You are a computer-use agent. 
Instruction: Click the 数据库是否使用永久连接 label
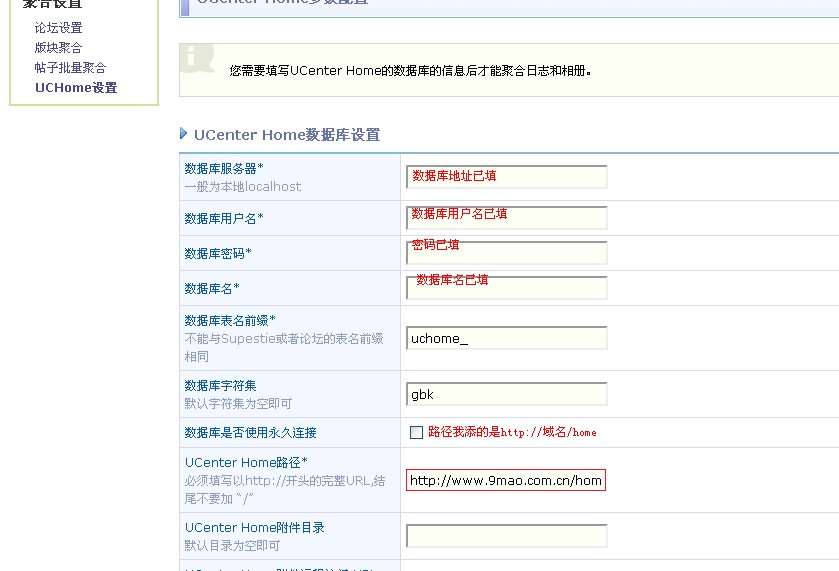(250, 432)
